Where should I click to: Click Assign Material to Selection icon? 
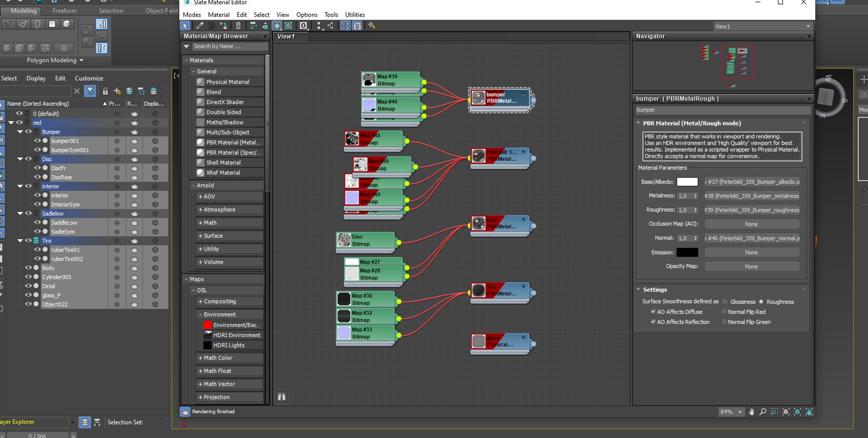(x=223, y=26)
